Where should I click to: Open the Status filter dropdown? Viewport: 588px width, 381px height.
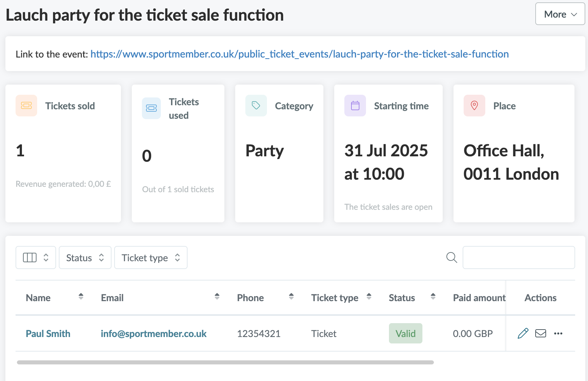85,257
